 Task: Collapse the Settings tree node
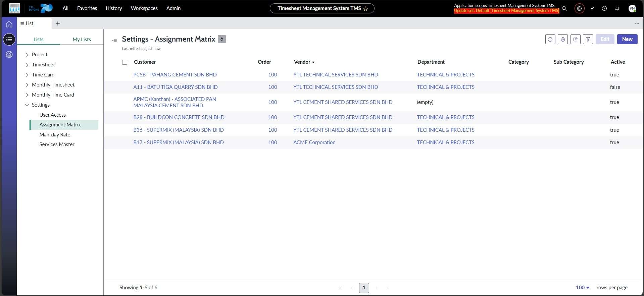point(27,105)
